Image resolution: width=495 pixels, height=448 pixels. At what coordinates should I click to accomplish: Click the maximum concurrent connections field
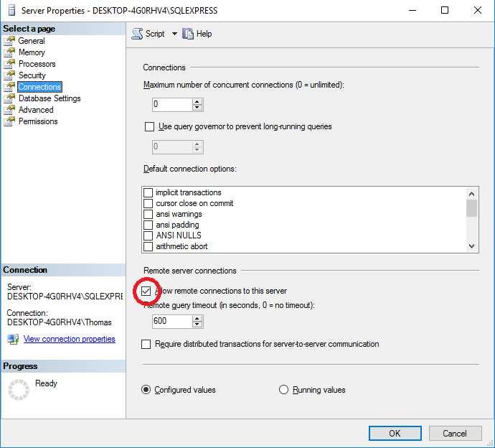(172, 104)
